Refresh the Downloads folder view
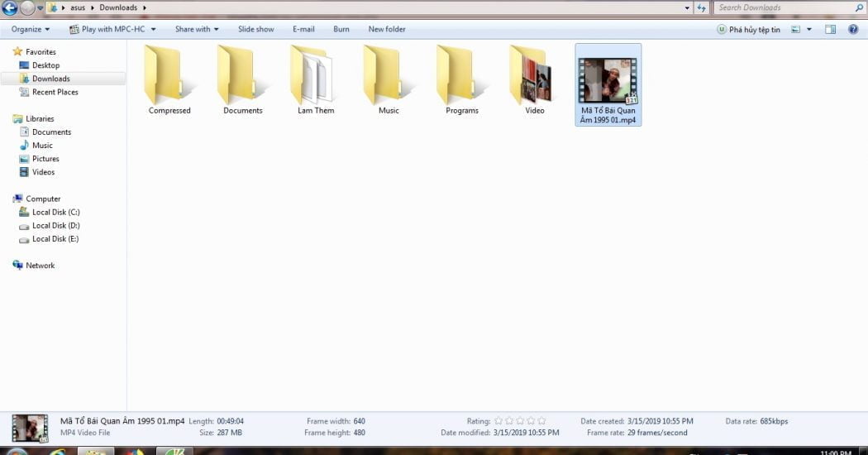The width and height of the screenshot is (868, 455). (701, 7)
